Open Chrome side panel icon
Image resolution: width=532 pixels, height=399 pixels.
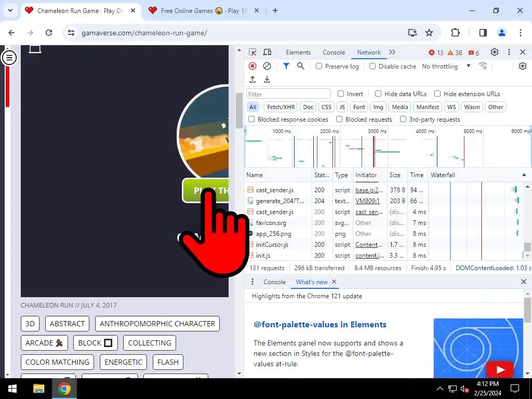point(483,33)
